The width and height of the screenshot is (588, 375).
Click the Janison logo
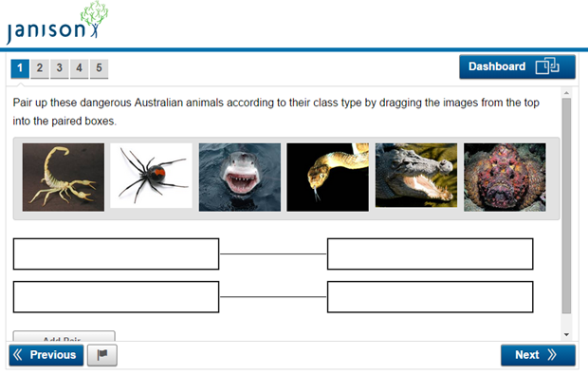point(57,23)
